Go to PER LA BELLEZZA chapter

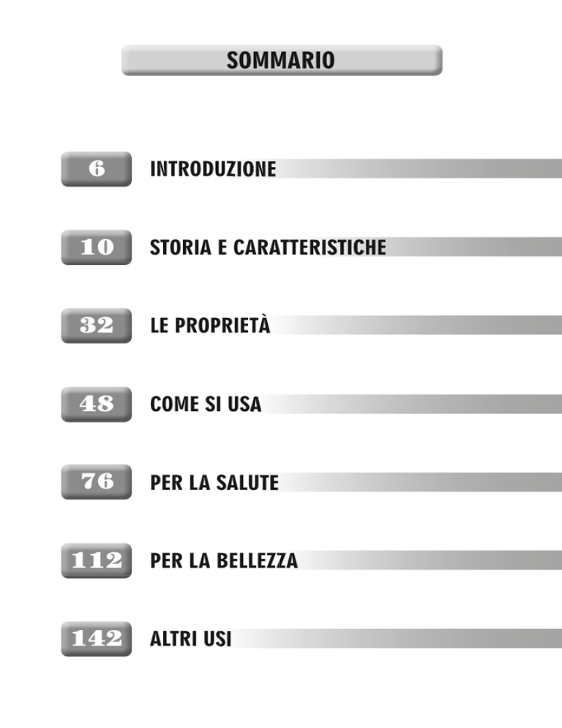click(x=224, y=560)
